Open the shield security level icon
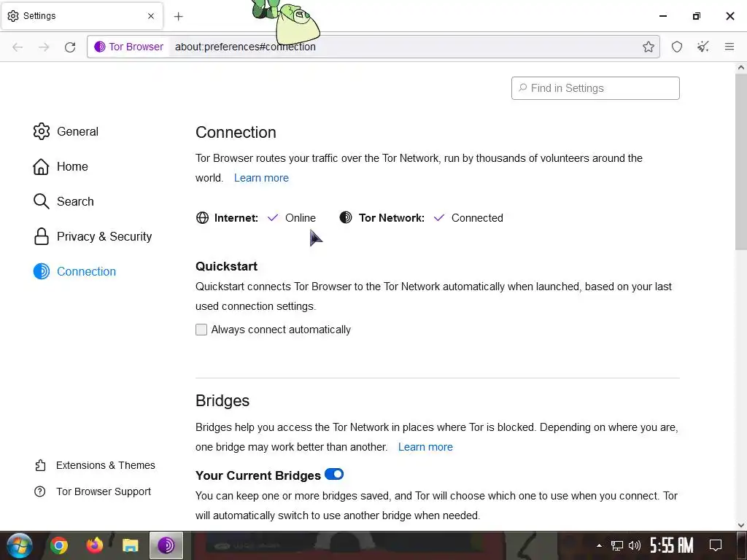Image resolution: width=747 pixels, height=560 pixels. [677, 47]
